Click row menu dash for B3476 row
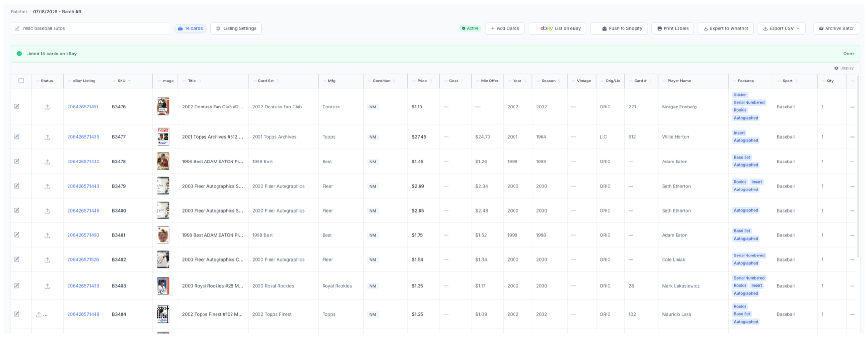This screenshot has height=337, width=868. (x=852, y=107)
